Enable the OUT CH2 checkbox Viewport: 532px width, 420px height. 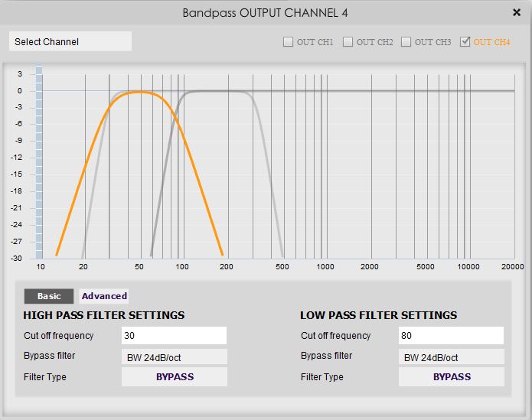[348, 42]
